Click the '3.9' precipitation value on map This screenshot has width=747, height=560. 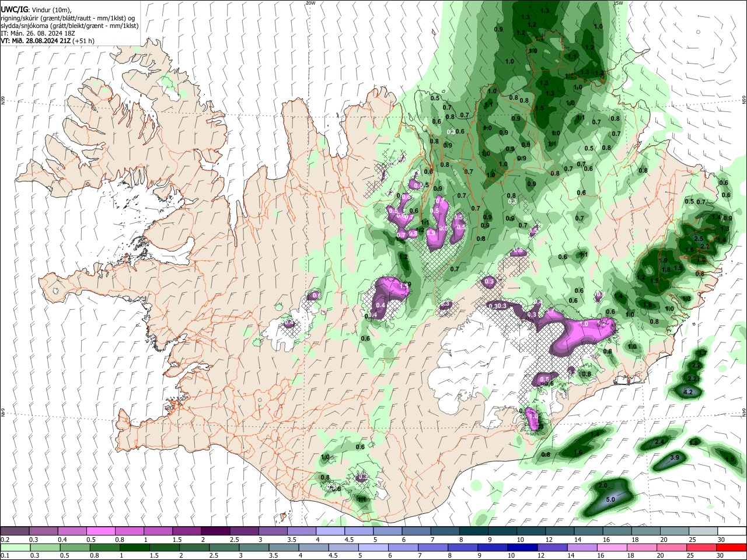[x=675, y=457]
